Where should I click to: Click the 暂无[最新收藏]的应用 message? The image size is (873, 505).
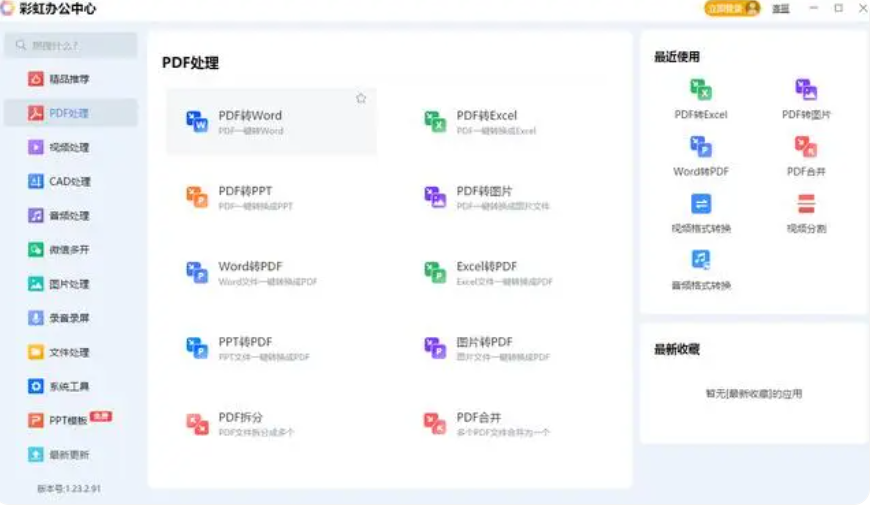[x=754, y=394]
